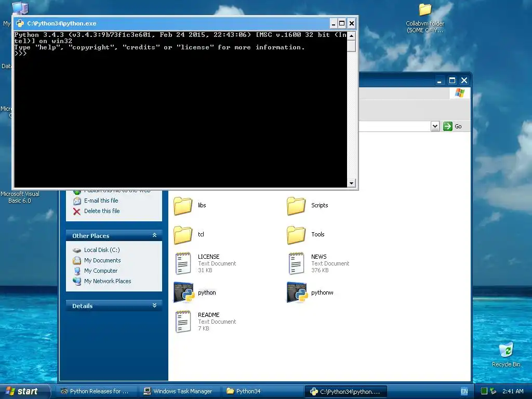Screen dimensions: 532x399
Task: Select the Recycle Bin desktop icon
Action: point(506,350)
